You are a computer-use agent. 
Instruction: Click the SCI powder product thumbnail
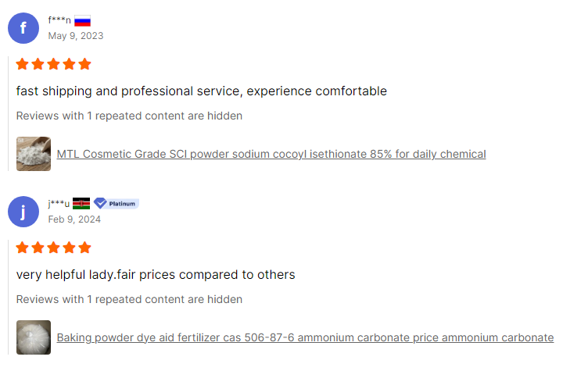(x=34, y=154)
